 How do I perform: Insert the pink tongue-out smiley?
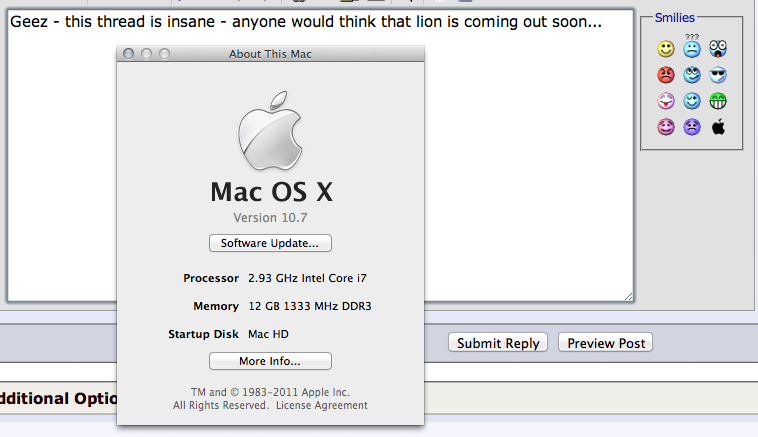click(x=666, y=101)
